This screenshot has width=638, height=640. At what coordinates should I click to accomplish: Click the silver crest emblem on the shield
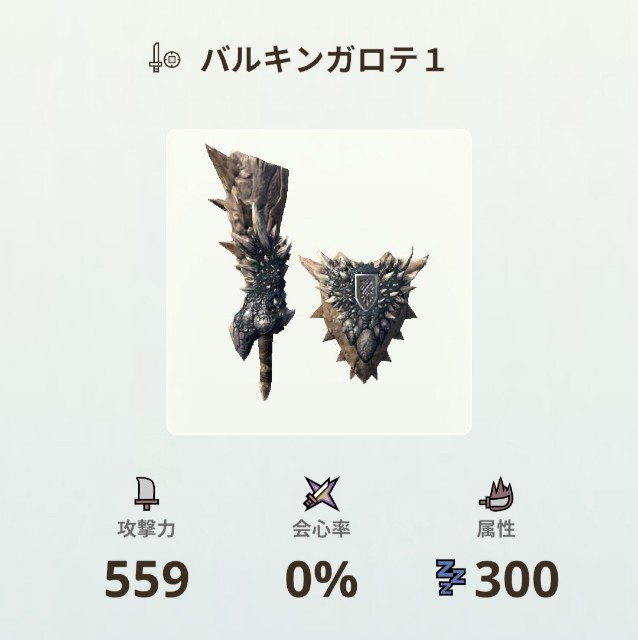366,292
